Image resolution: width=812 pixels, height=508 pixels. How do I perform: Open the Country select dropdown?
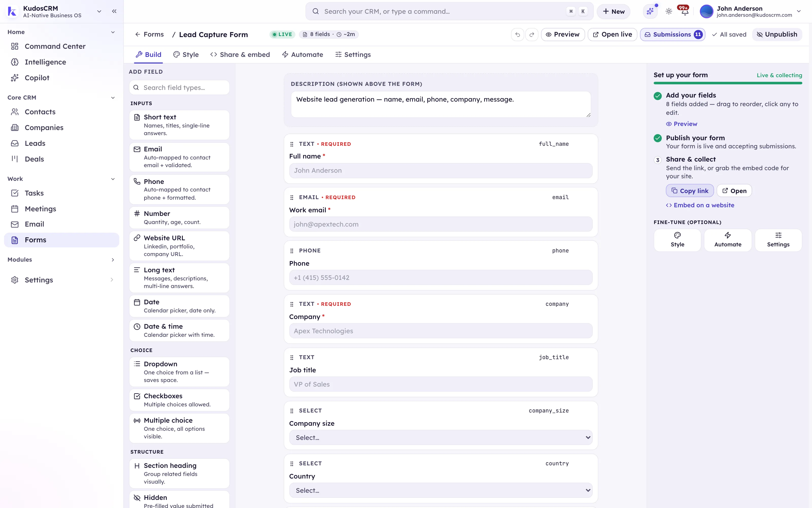point(441,490)
